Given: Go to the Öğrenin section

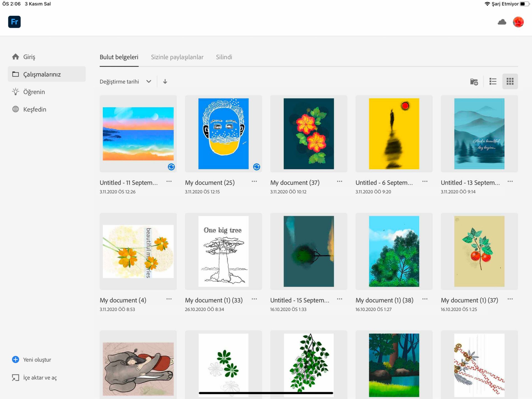Looking at the screenshot, I should (x=34, y=92).
